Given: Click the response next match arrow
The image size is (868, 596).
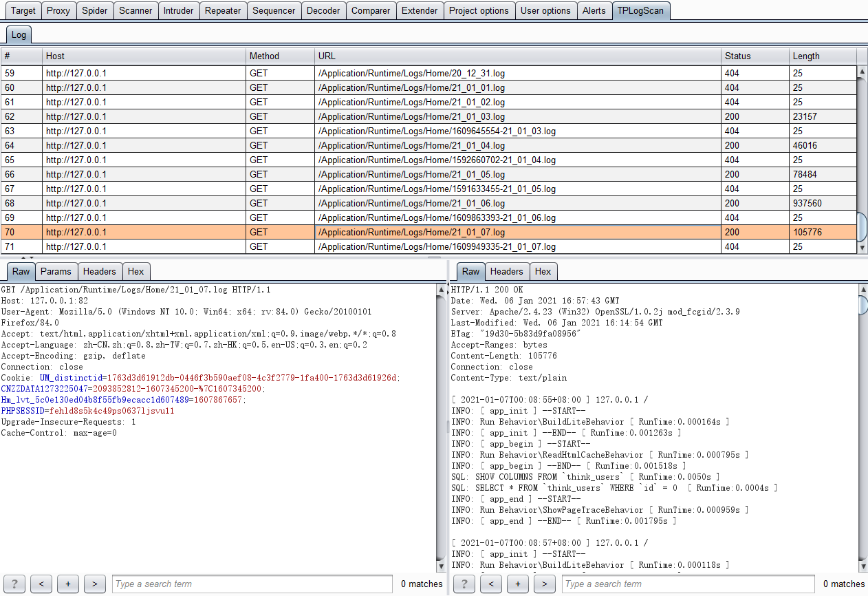Looking at the screenshot, I should pos(545,584).
